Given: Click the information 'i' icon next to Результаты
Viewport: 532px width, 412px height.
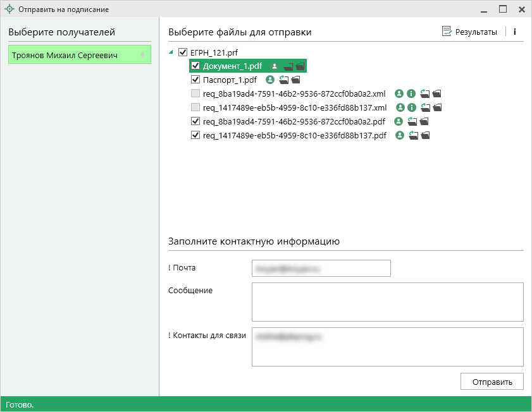Looking at the screenshot, I should click(515, 32).
